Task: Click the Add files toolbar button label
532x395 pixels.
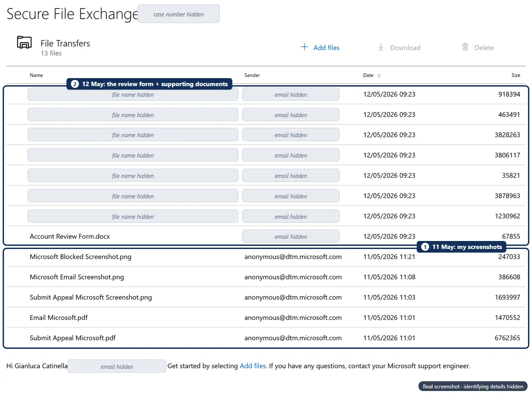Action: tap(326, 47)
